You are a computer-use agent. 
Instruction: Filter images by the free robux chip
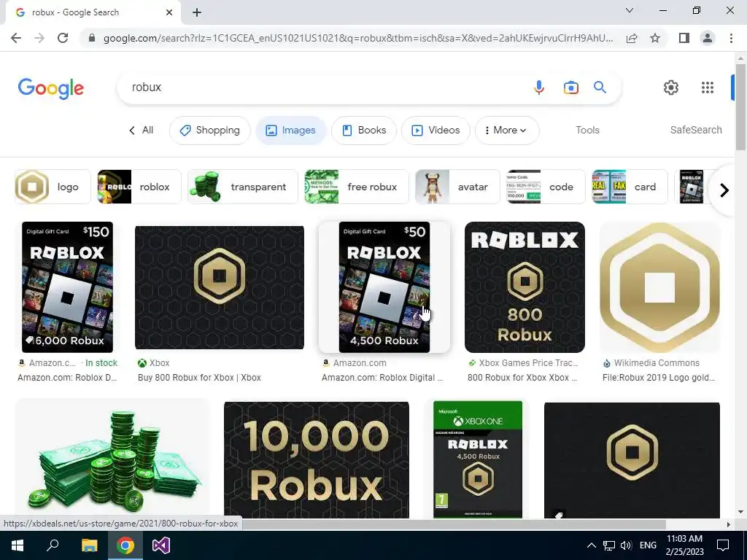pyautogui.click(x=356, y=187)
